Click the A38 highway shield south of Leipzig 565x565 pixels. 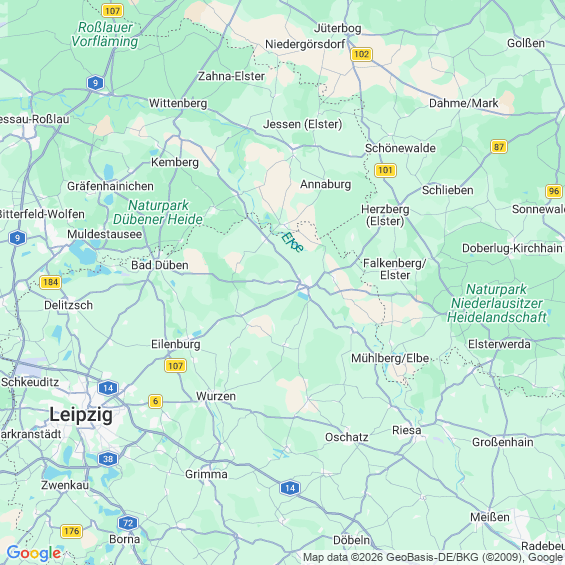point(108,459)
